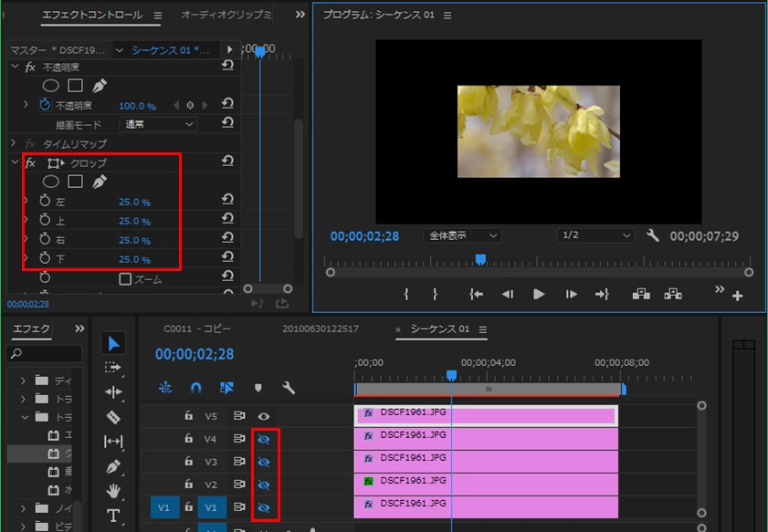This screenshot has width=768, height=532.
Task: Select the Slip tool
Action: tap(113, 442)
